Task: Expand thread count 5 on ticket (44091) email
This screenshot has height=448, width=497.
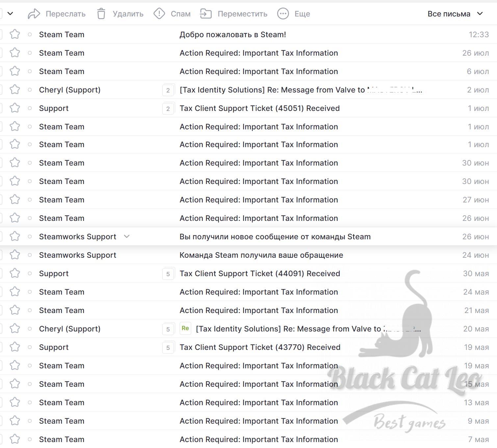Action: [x=168, y=274]
